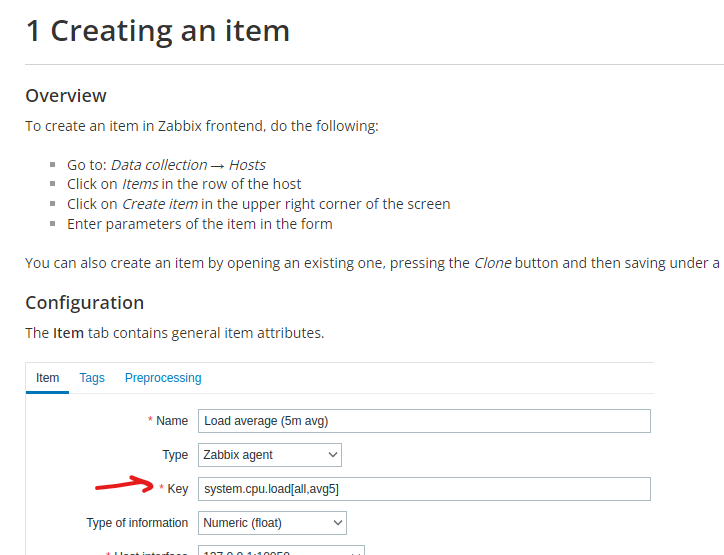Click the Configuration section heading
Screen dimensions: 724x555
point(85,302)
